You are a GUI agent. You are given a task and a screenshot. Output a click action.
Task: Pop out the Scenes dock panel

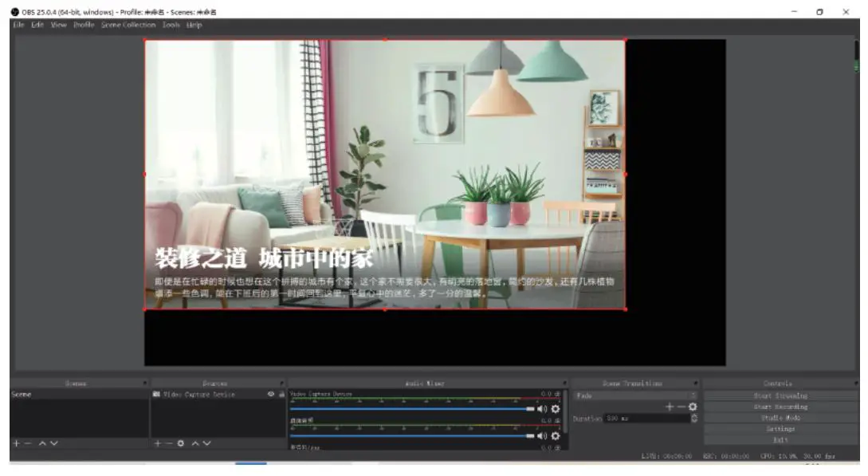[144, 384]
